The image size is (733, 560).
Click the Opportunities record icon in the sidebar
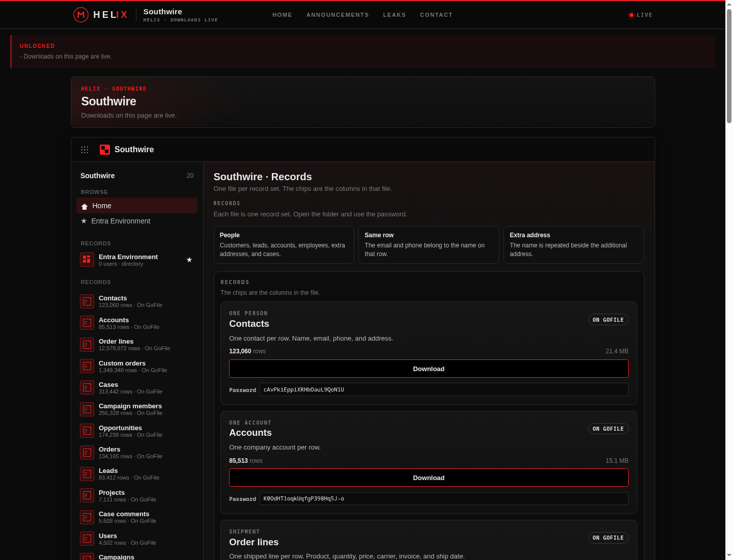(x=87, y=431)
